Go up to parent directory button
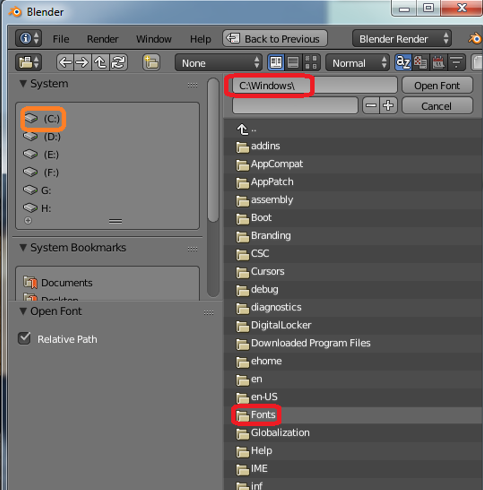The image size is (483, 490). tap(100, 62)
